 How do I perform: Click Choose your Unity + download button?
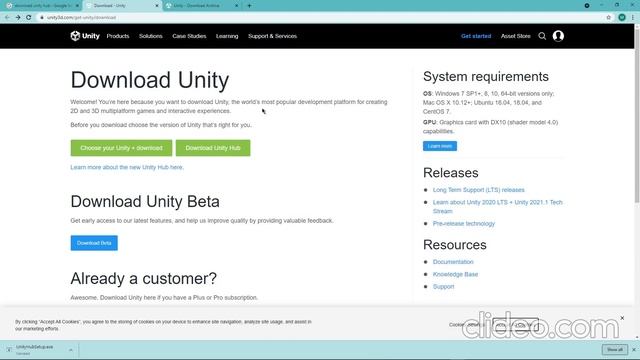coord(121,148)
